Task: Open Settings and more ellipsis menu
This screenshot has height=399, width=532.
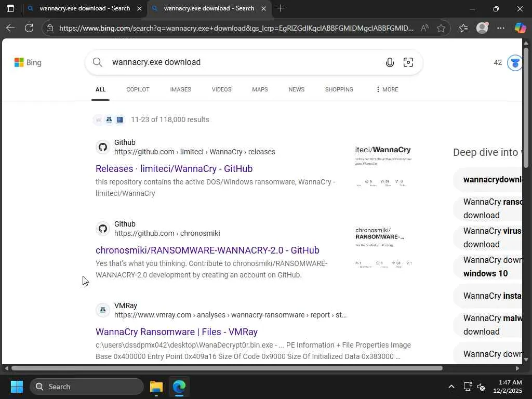Action: tap(501, 28)
